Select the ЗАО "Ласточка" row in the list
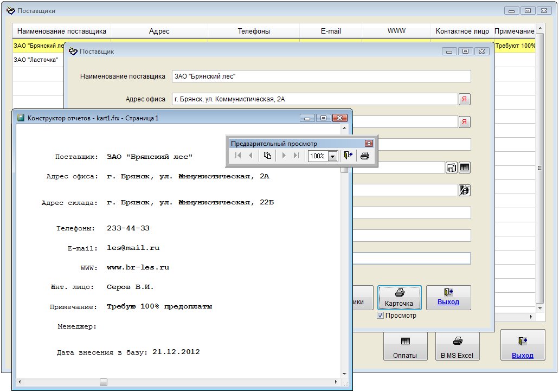 click(x=36, y=60)
